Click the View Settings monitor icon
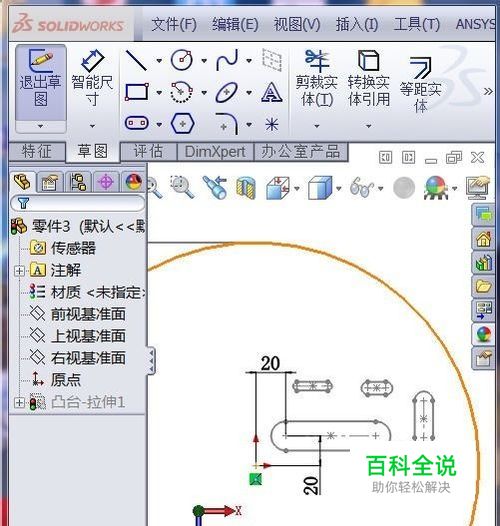This screenshot has height=526, width=500. pos(478,187)
